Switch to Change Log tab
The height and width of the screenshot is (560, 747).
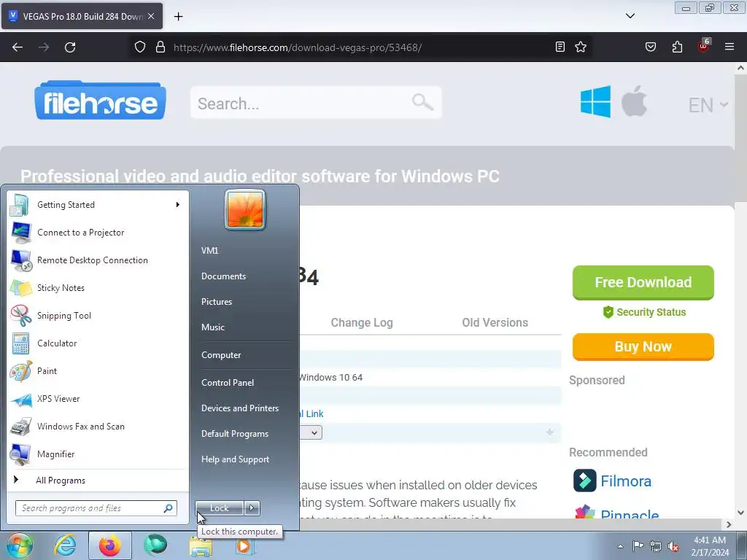pos(362,323)
